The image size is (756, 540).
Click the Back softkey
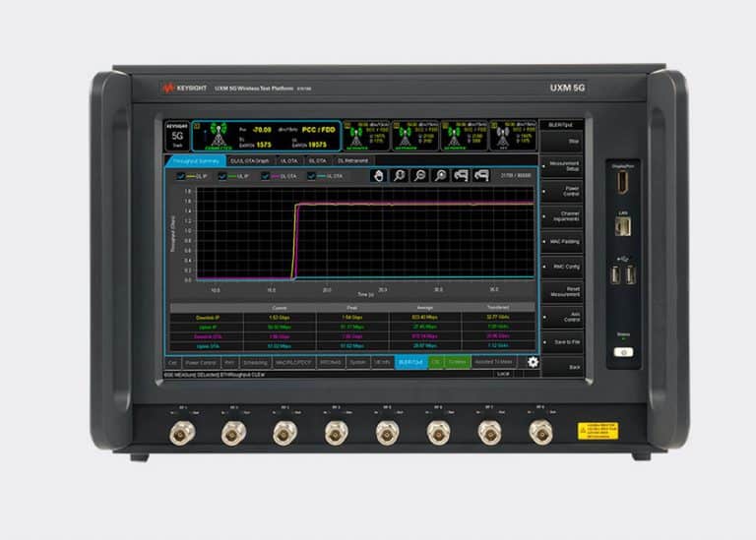[x=562, y=367]
